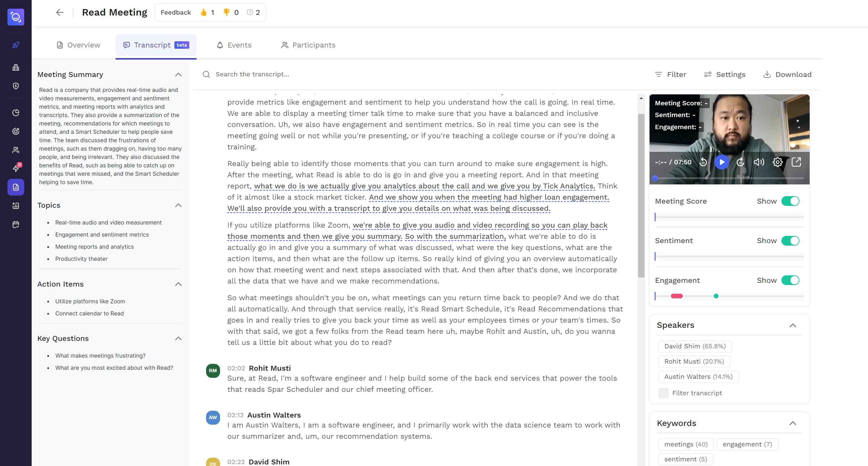This screenshot has height=466, width=868.
Task: Rewind video 30 seconds
Action: [x=703, y=162]
